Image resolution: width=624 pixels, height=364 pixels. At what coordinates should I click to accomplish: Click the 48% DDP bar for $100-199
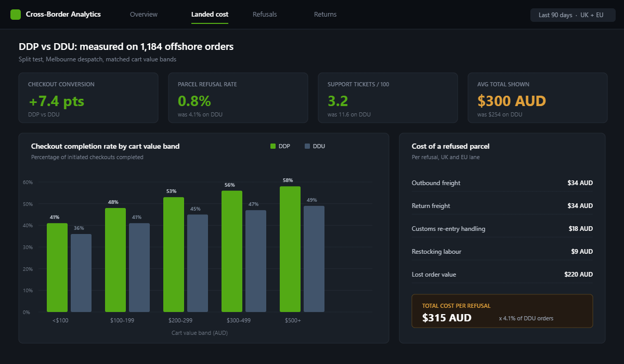pyautogui.click(x=115, y=260)
